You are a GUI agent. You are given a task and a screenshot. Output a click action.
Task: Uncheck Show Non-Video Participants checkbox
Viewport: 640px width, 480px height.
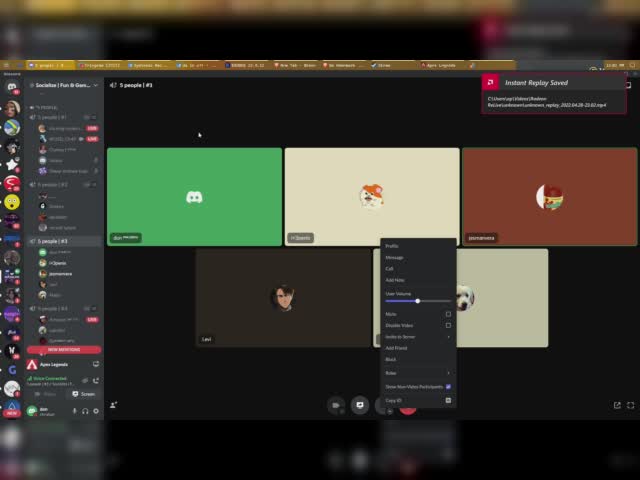coord(448,387)
